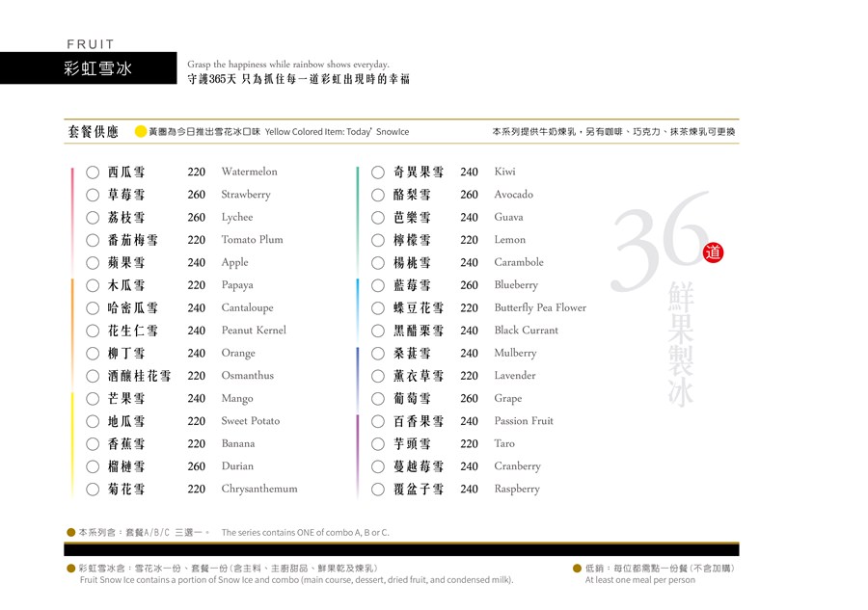Click the word Durian
This screenshot has height=610, width=868.
(237, 466)
